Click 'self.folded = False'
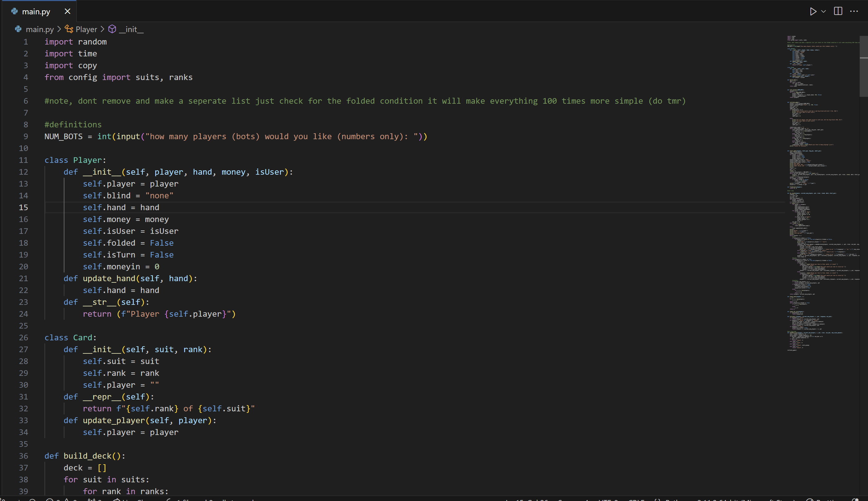Screen dimensions: 868x501 128,243
